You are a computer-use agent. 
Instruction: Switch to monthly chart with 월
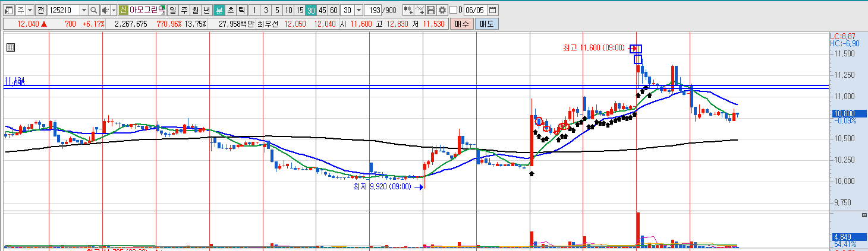click(195, 10)
